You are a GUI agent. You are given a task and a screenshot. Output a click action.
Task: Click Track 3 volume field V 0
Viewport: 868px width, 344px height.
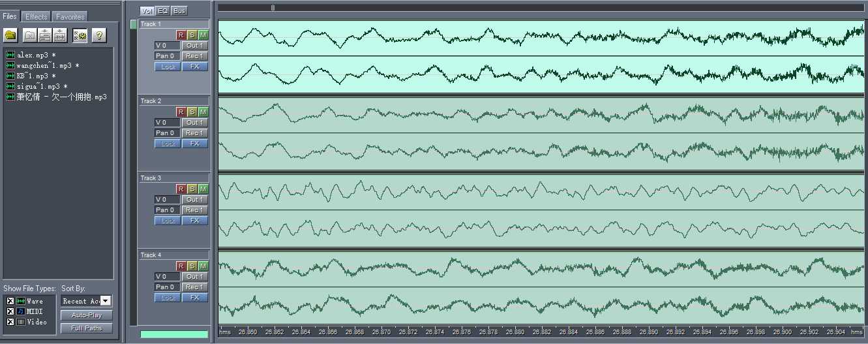click(x=168, y=200)
